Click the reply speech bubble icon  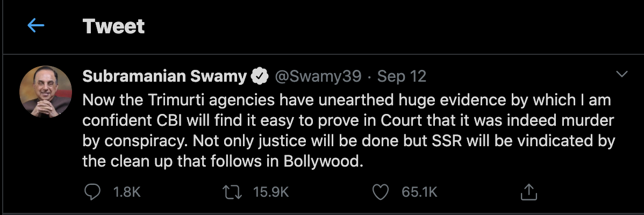point(92,191)
